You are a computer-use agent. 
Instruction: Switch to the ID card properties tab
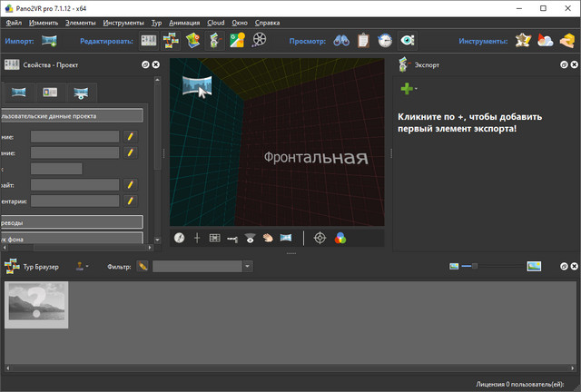tap(50, 93)
